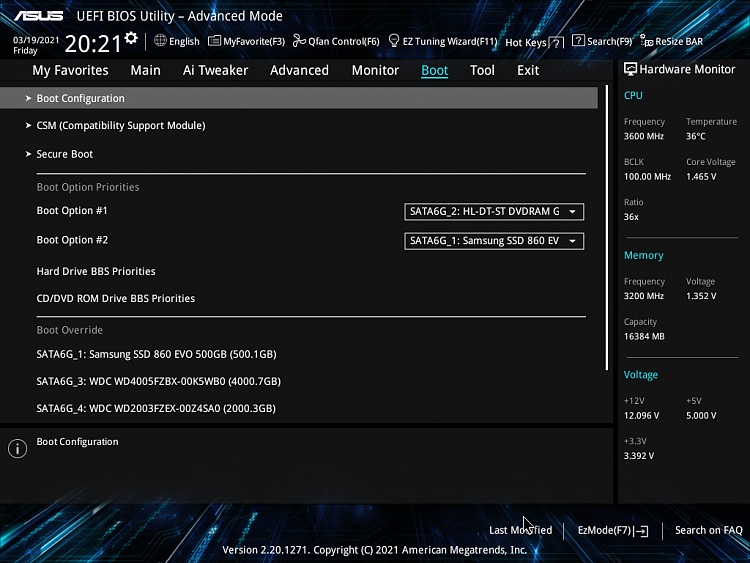Open the Monitor tab
The width and height of the screenshot is (750, 563).
(x=375, y=70)
